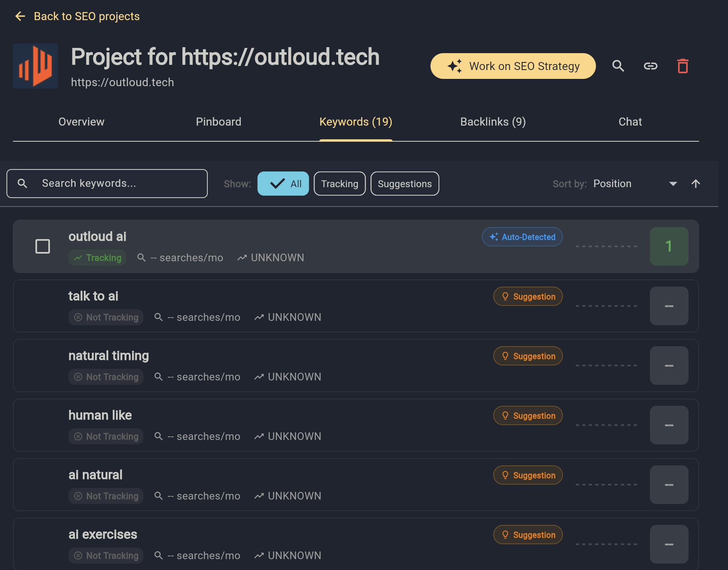Screen dimensions: 728x570
Task: Enable the Tracking show filter
Action: coord(339,184)
